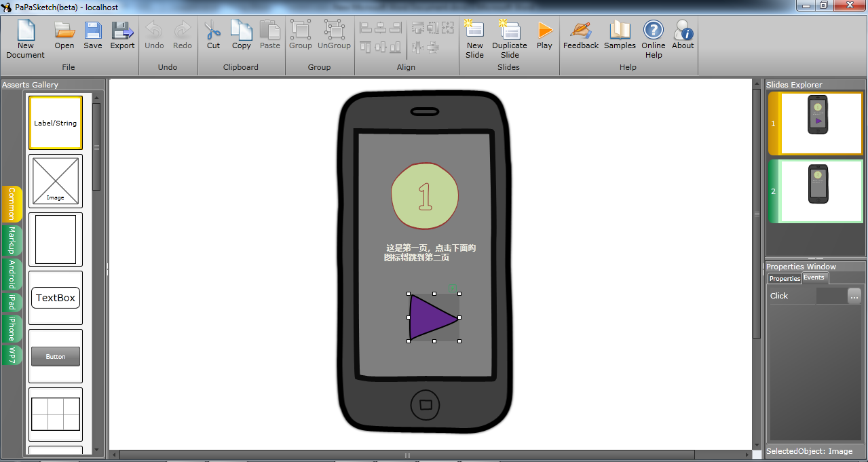Open the Click event browse button

pos(854,296)
